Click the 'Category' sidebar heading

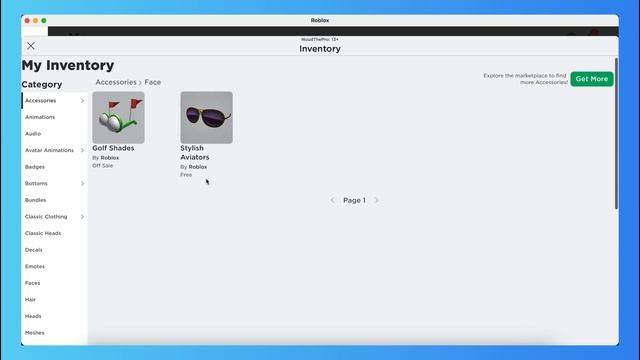pos(42,84)
